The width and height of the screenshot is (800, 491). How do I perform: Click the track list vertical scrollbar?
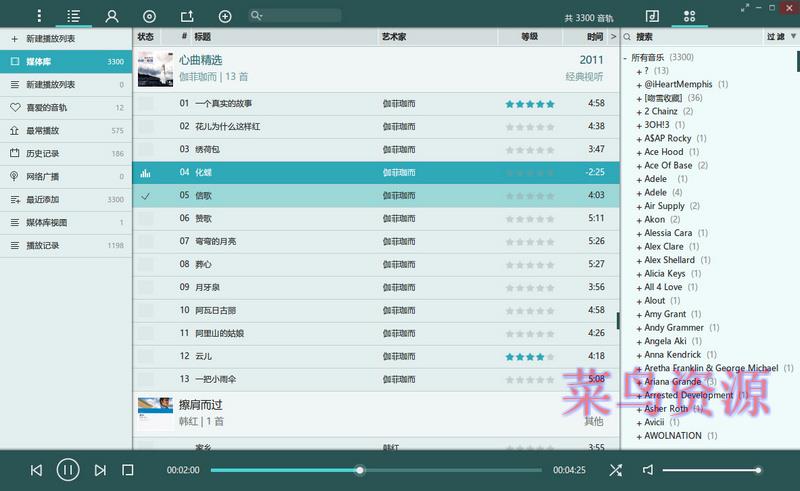coord(618,321)
